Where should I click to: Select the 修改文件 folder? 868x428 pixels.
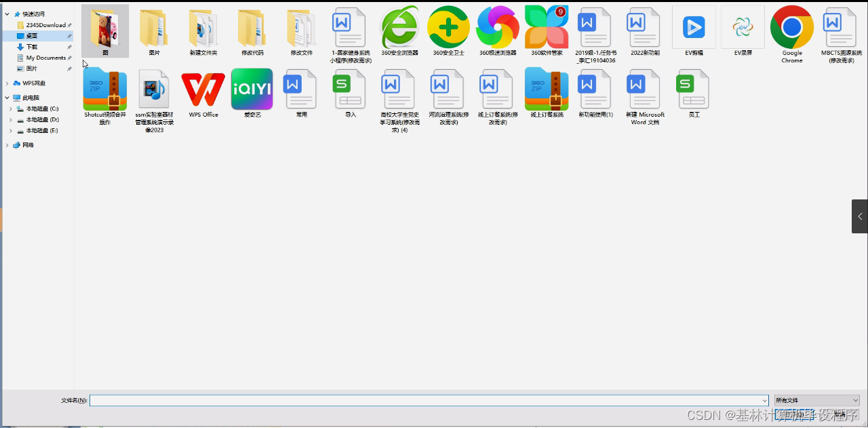pyautogui.click(x=301, y=31)
